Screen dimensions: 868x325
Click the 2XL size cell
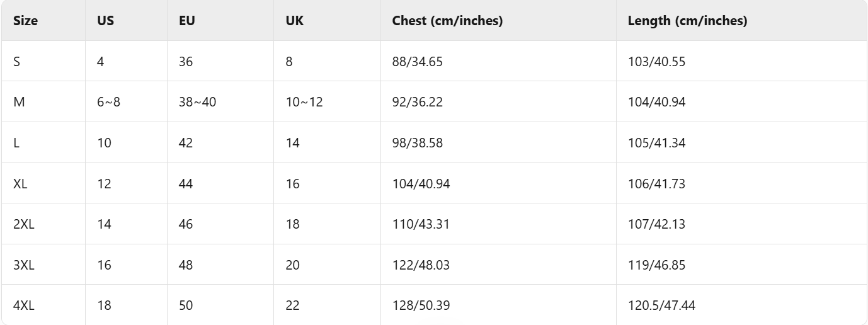pyautogui.click(x=23, y=224)
